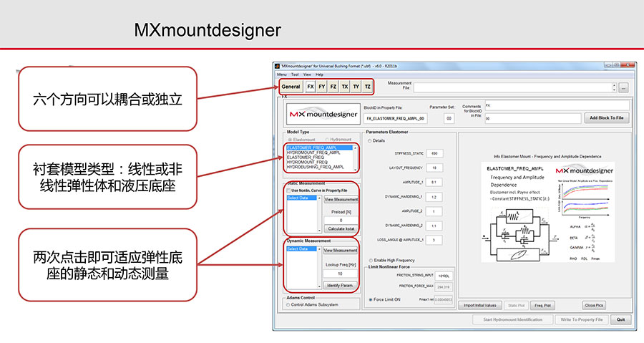Click the Add Block To File button
The image size is (644, 343).
tap(606, 118)
